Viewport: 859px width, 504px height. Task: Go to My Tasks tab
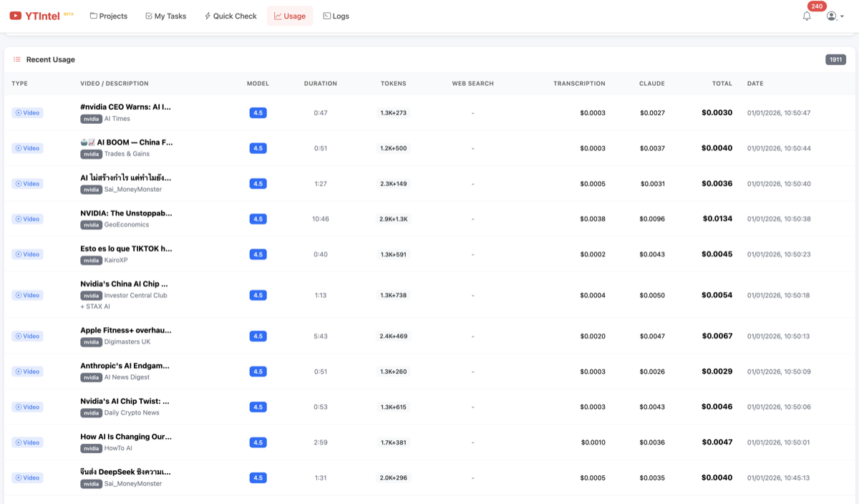click(165, 16)
